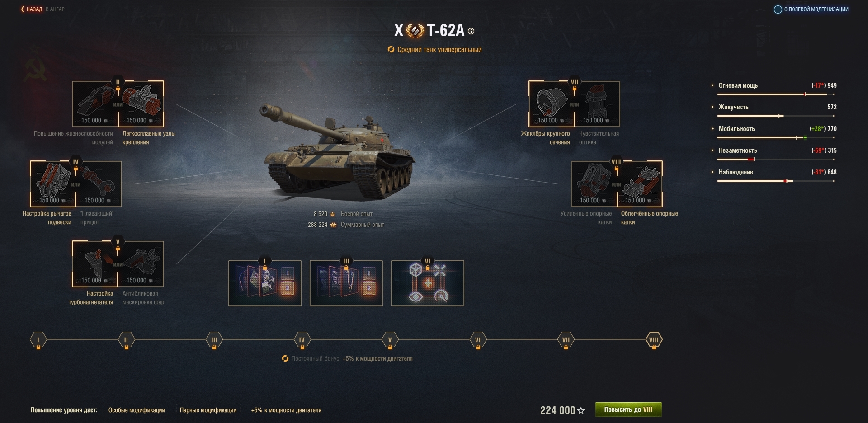Select Жиклёры крупного сечения modification
868x423 pixels.
click(552, 104)
